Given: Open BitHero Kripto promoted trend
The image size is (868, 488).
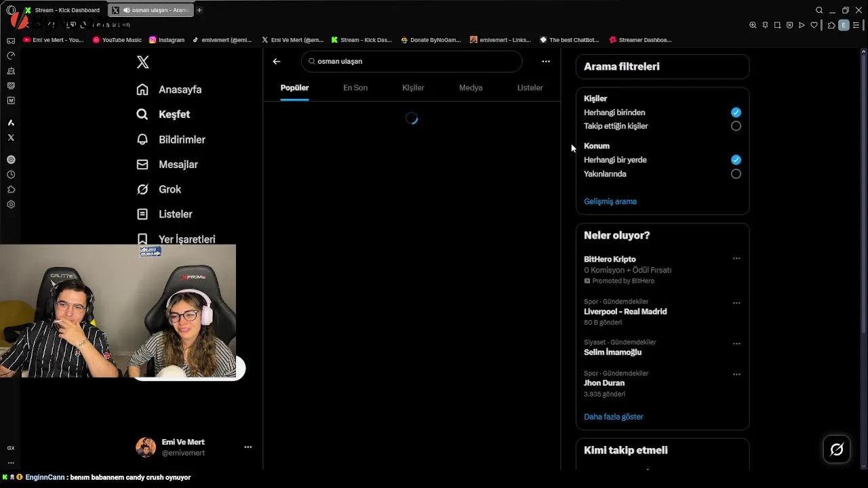Looking at the screenshot, I should pos(610,260).
